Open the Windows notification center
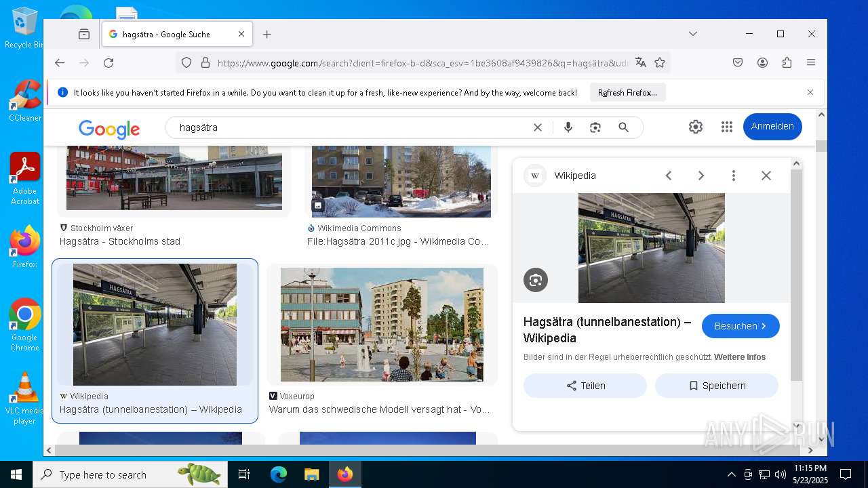Screen dimensions: 868x488 (x=846, y=474)
